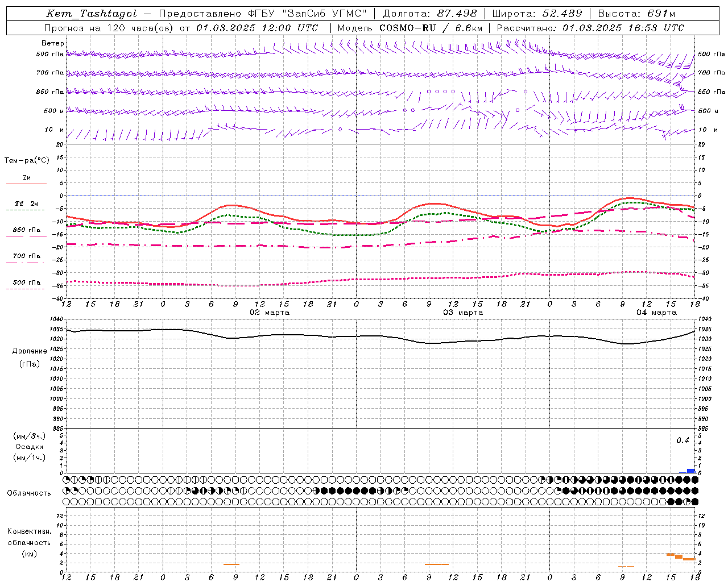The width and height of the screenshot is (728, 582).
Task: Click the blue precipitation bar
Action: [x=691, y=471]
